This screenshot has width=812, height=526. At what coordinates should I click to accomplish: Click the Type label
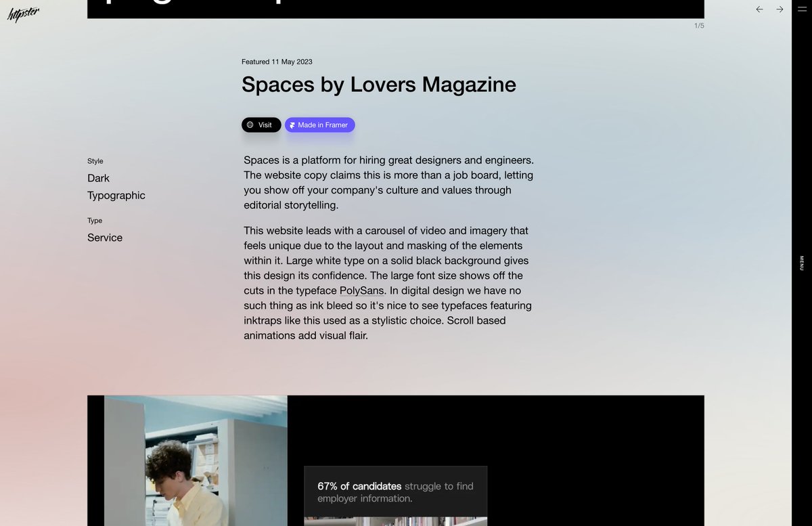pos(95,221)
